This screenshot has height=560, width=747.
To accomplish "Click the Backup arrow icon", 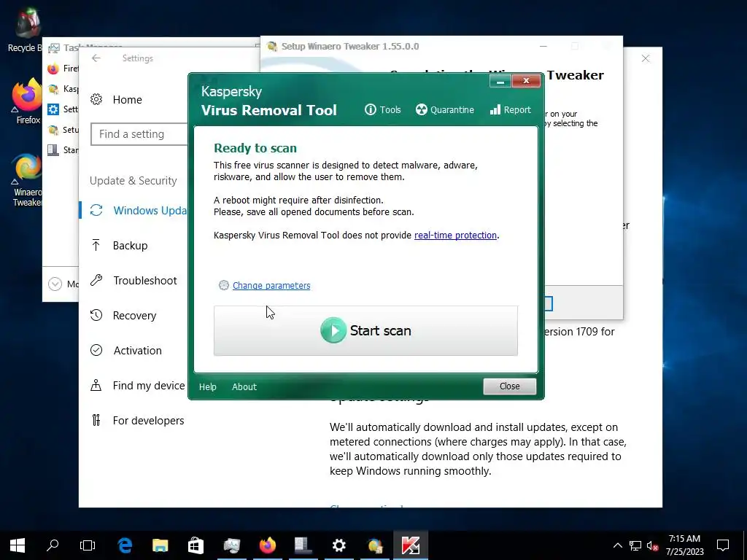I will tap(96, 245).
